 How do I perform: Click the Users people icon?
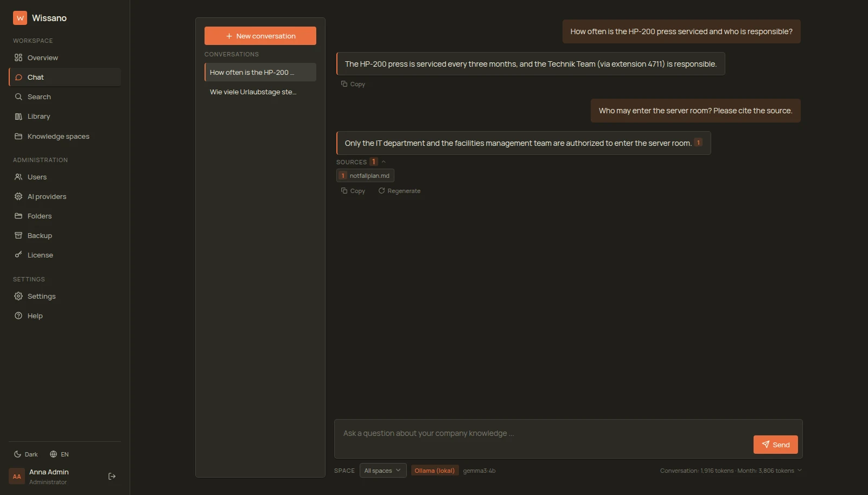pos(18,177)
